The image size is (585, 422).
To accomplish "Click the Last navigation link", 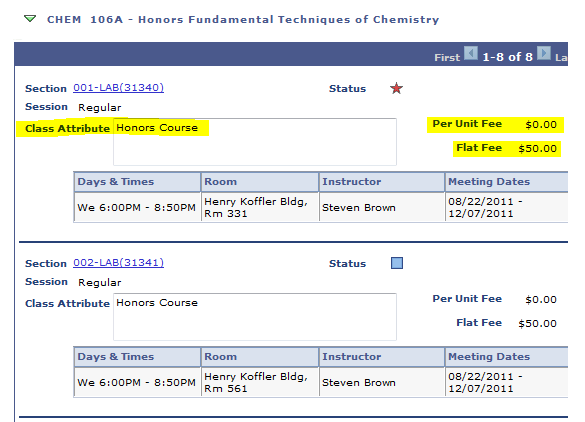I will point(561,57).
